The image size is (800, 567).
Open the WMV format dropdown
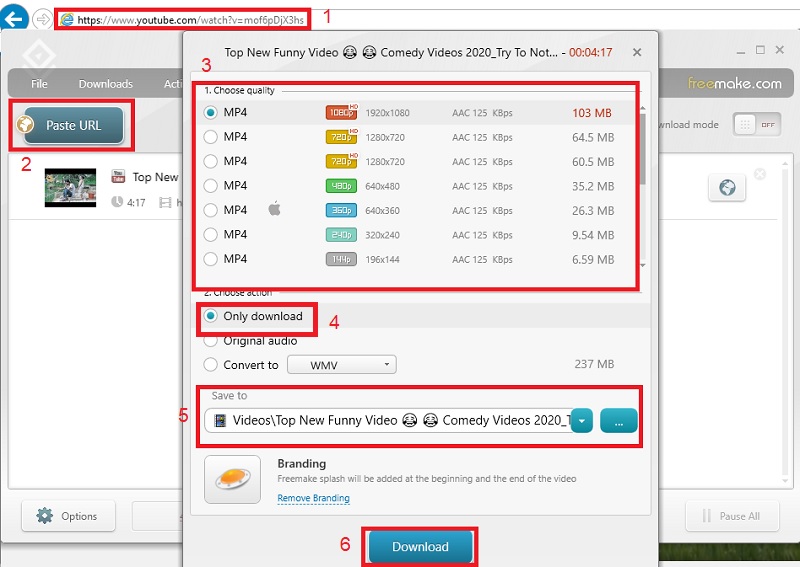point(342,365)
